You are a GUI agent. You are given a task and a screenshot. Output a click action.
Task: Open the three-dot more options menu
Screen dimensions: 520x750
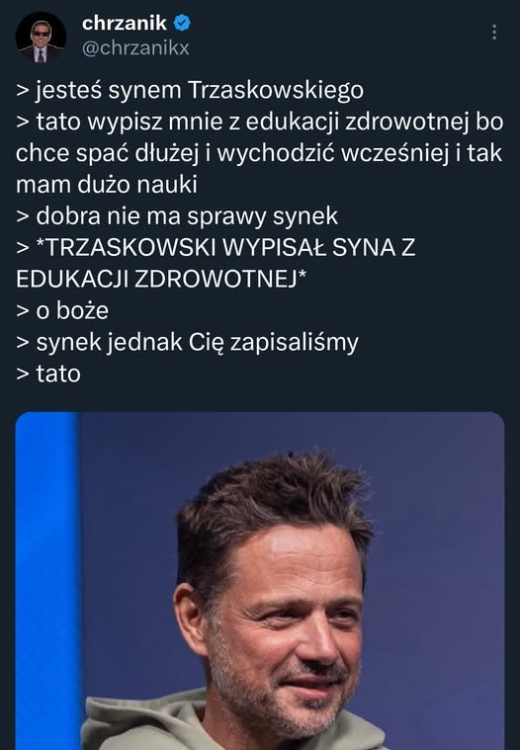coord(494,32)
